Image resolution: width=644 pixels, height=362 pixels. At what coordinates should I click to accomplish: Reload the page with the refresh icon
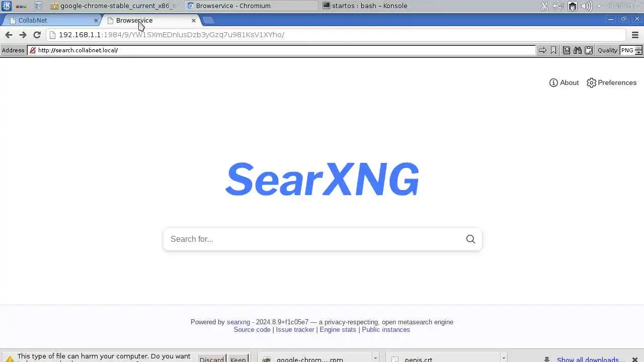pos(37,35)
